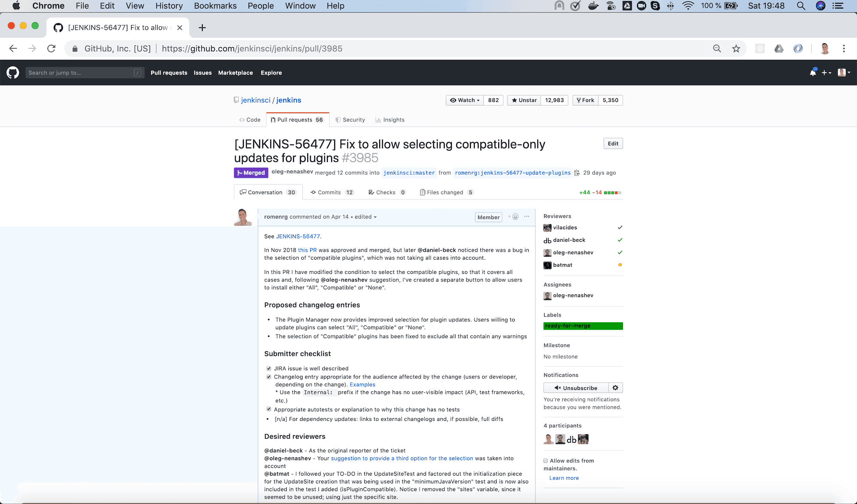Click the smiley reaction icon on romenrg's comment
Image resolution: width=857 pixels, height=504 pixels.
514,217
